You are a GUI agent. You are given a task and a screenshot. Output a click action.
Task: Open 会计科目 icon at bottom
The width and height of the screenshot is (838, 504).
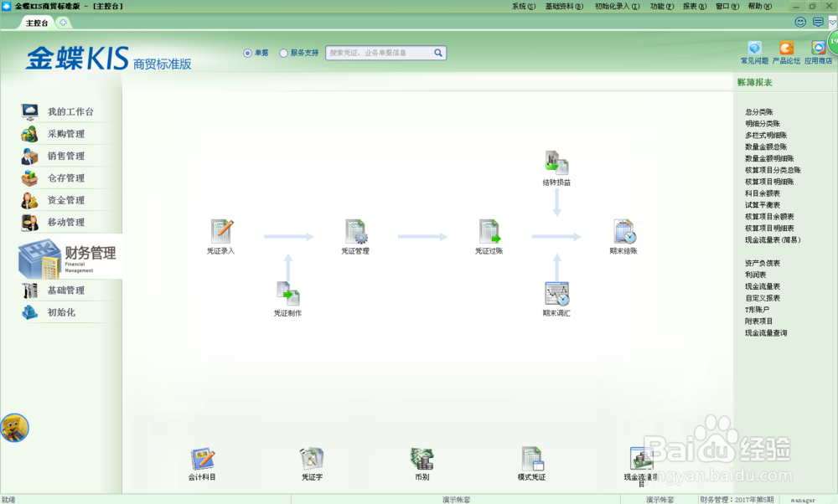pos(203,459)
